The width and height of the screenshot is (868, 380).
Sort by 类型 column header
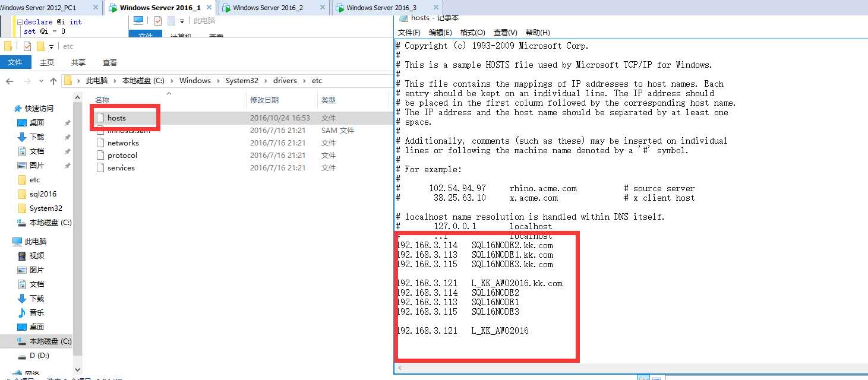(329, 100)
